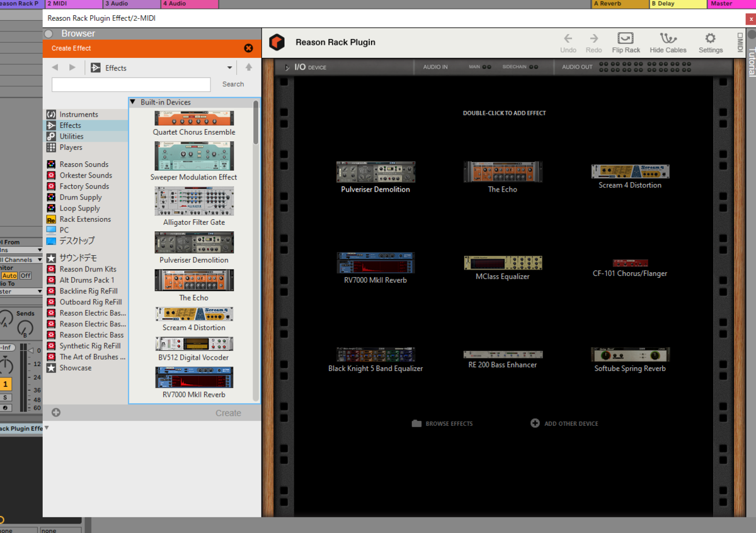Open PC location in browser
Image resolution: width=756 pixels, height=533 pixels.
pyautogui.click(x=64, y=230)
